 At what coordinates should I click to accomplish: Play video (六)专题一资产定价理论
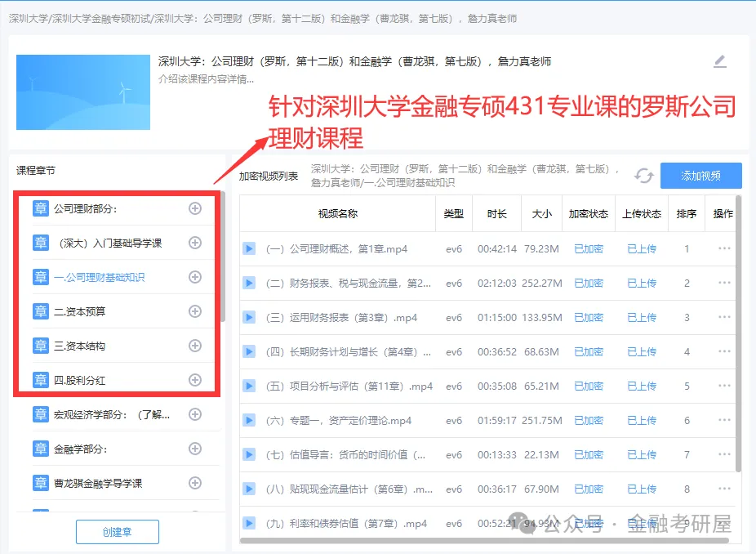249,420
